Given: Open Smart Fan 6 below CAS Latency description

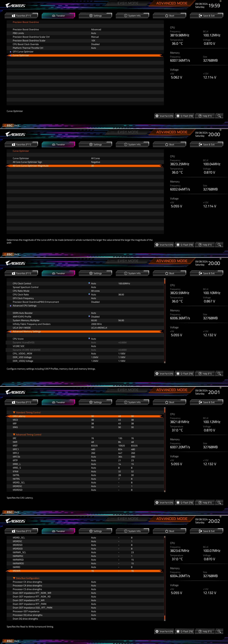Looking at the screenshot, I should coord(164,503).
